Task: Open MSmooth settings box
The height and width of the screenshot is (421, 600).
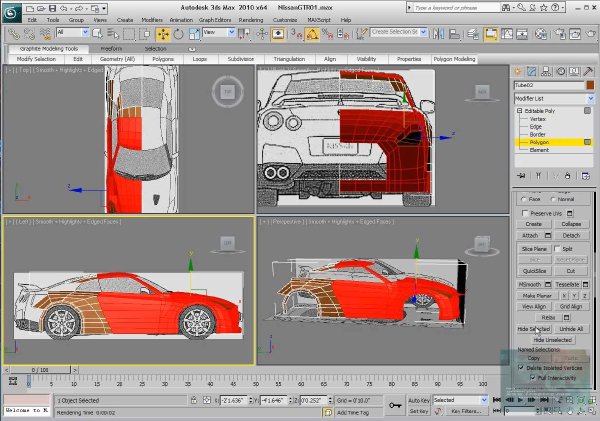Action: coord(548,284)
